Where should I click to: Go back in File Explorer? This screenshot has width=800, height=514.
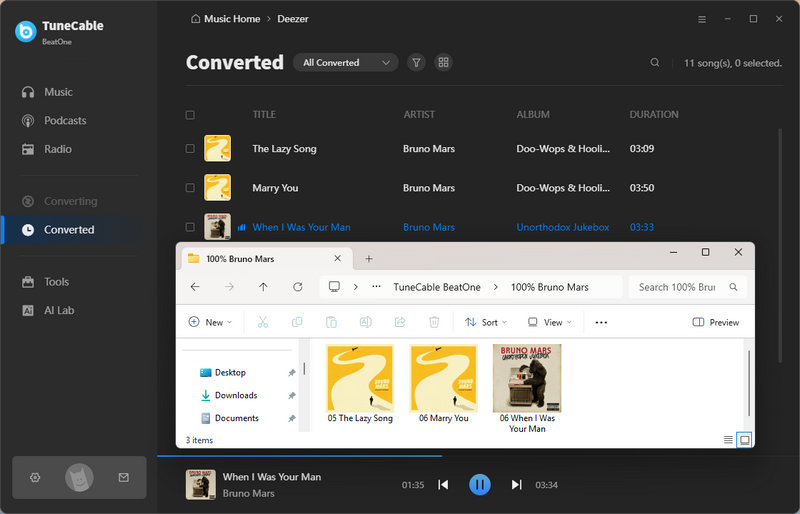click(195, 287)
